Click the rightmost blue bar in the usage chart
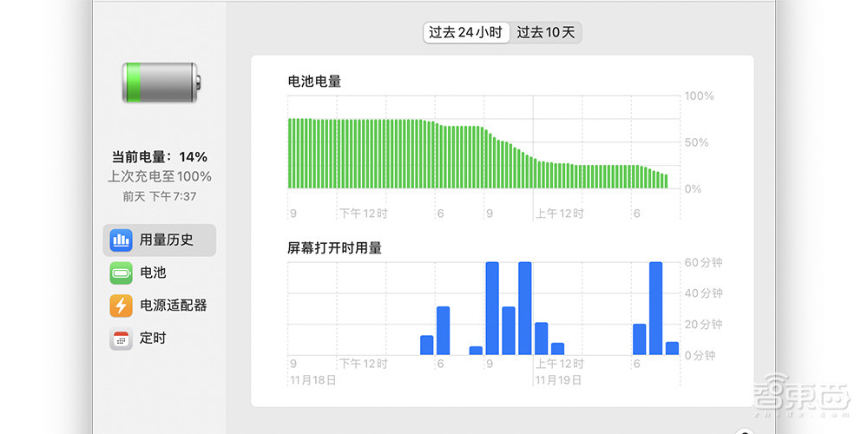The height and width of the screenshot is (434, 868). pyautogui.click(x=672, y=348)
